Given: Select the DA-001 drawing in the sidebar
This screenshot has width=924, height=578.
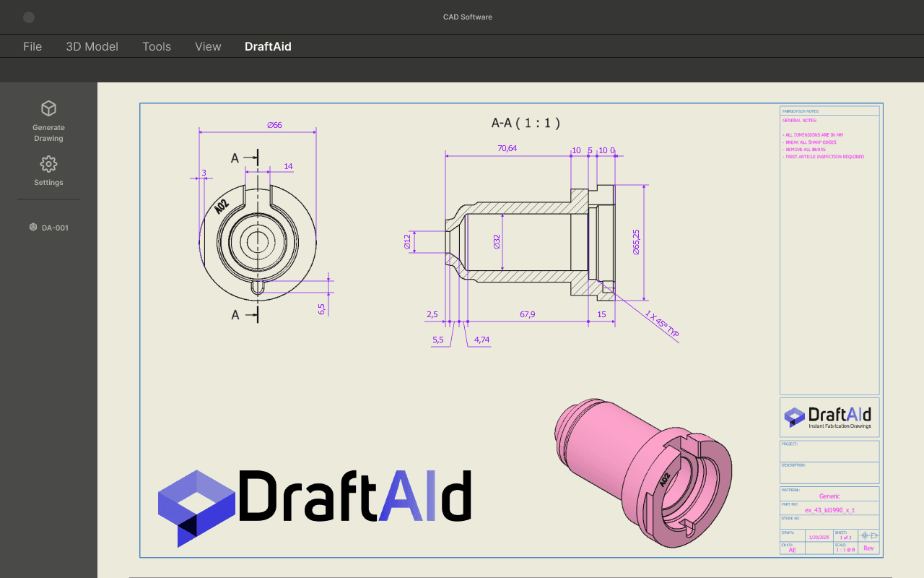Looking at the screenshot, I should (x=48, y=228).
